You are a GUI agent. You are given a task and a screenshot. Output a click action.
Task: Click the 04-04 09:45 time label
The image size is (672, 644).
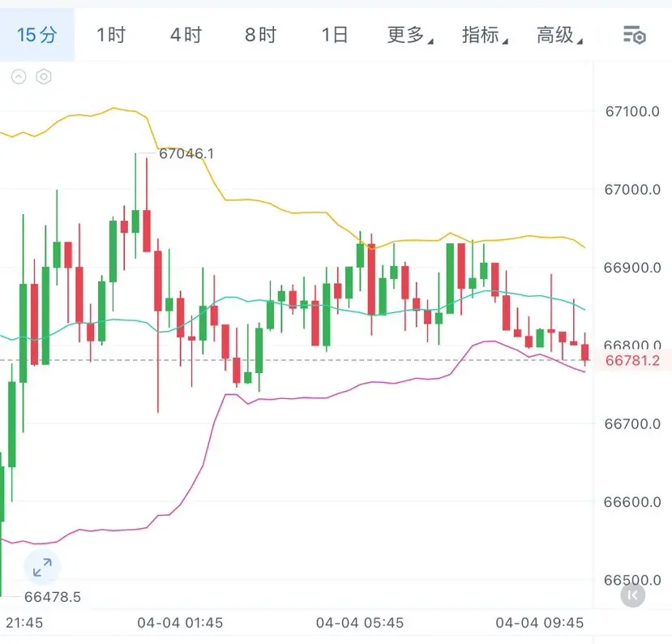[x=540, y=623]
